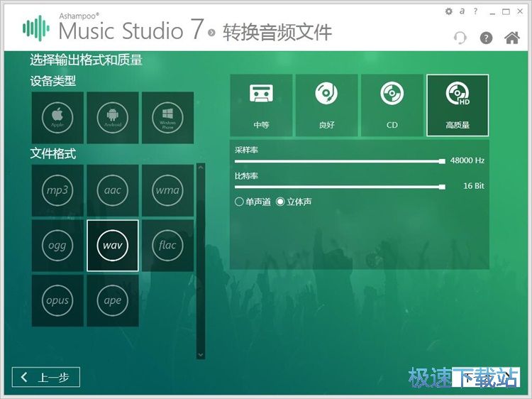Switch to the 良好 quality preset
532x399 pixels.
(326, 105)
